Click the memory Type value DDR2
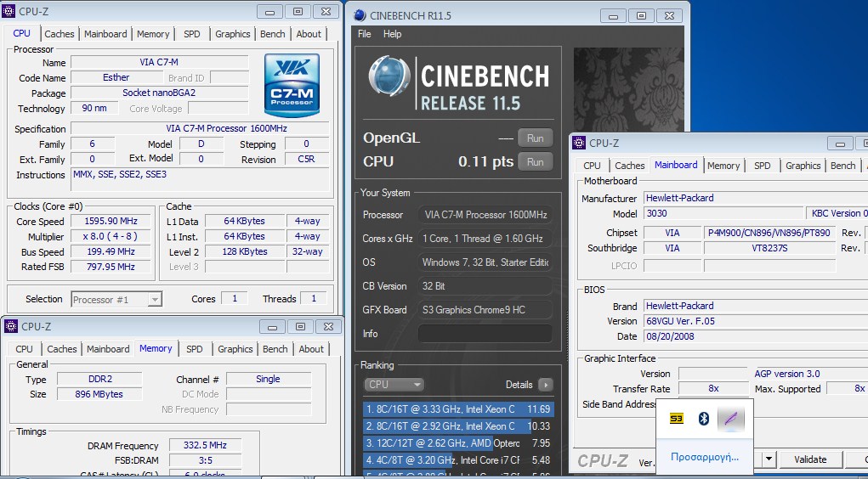868x479 pixels. 100,380
